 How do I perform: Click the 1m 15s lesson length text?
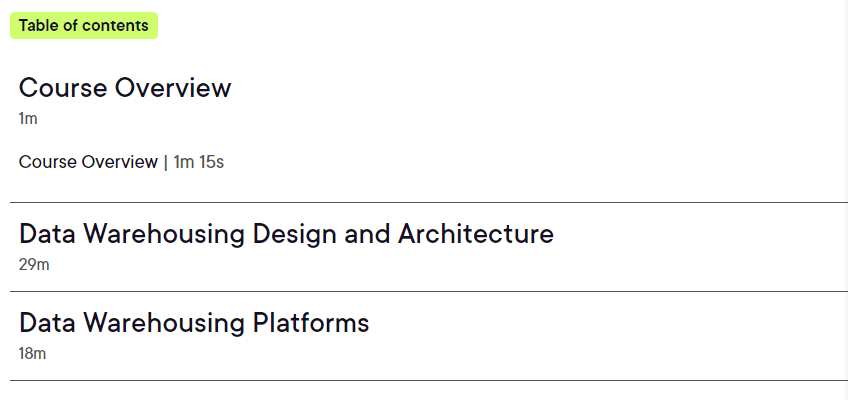pyautogui.click(x=198, y=162)
